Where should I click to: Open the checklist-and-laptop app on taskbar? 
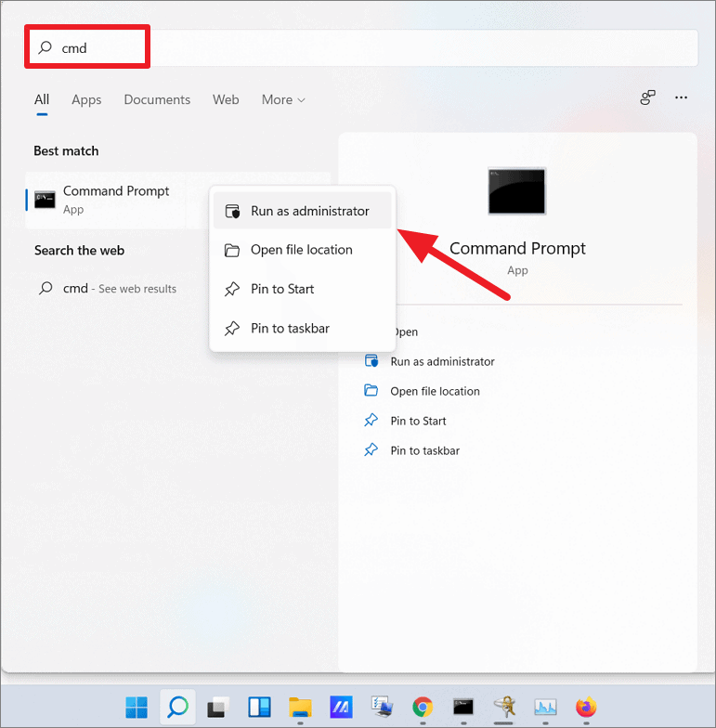coord(383,707)
